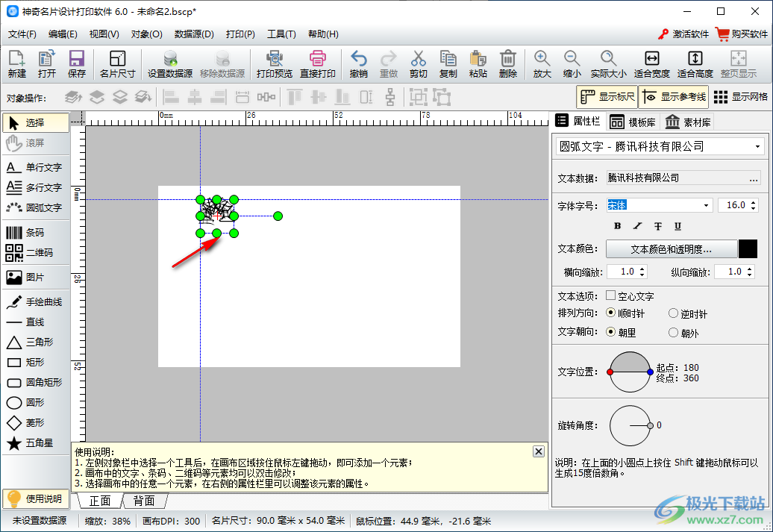Click the 购买软件 buy software link
Viewport: 773px width, 532px height.
tap(742, 34)
